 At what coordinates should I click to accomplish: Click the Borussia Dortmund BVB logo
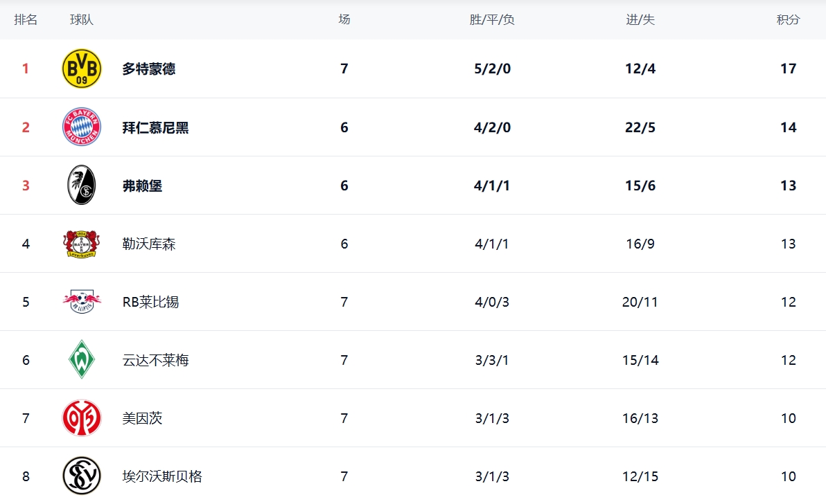82,69
